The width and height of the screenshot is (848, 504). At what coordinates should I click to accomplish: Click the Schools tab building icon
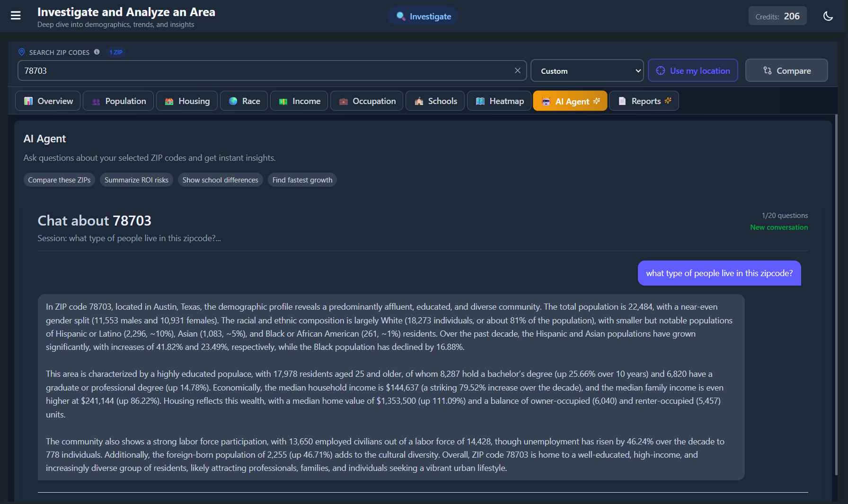click(x=419, y=101)
